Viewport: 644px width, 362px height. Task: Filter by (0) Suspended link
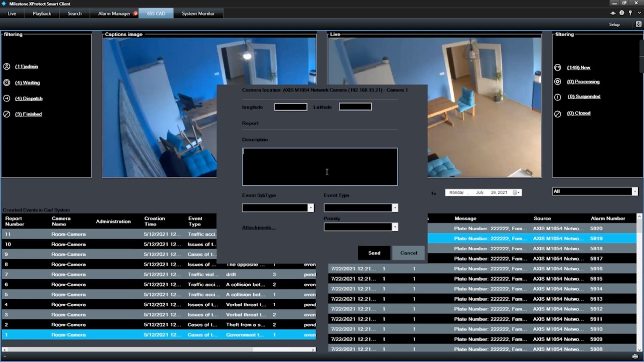[584, 97]
